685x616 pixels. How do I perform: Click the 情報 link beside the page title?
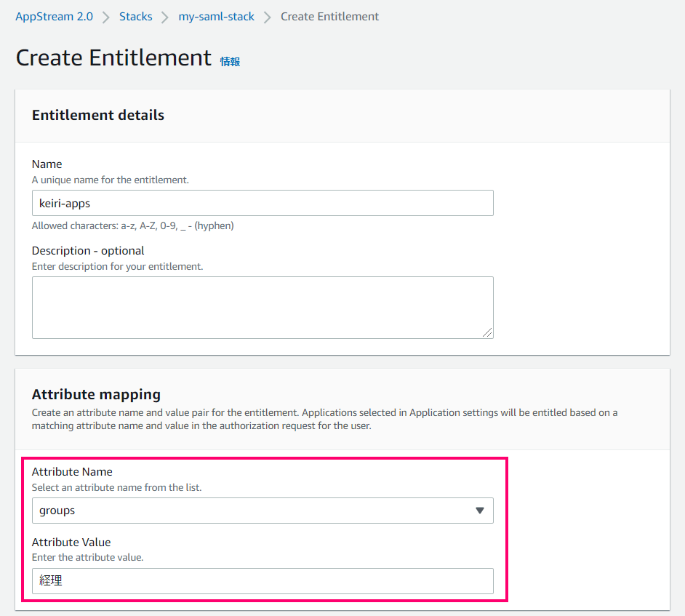click(x=229, y=62)
